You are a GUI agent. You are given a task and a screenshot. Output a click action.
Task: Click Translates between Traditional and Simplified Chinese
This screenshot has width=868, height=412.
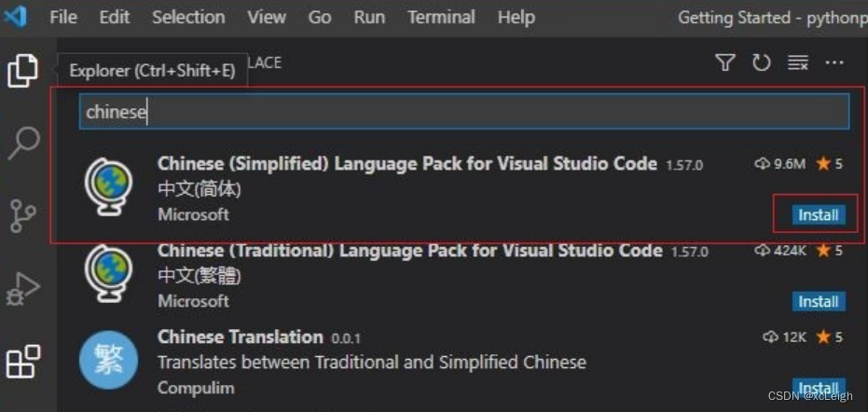pyautogui.click(x=371, y=363)
